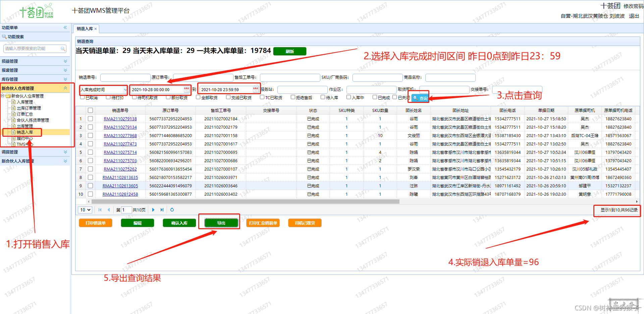This screenshot has height=314, width=644.
Task: Open 出库订单管理 in the sidebar tree
Action: [x=29, y=108]
